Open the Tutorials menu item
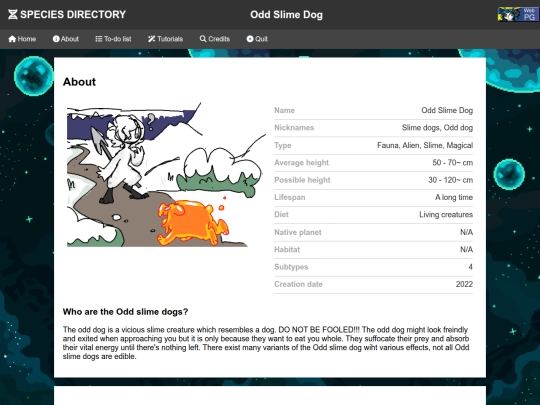Screen dimensions: 540x405 pos(165,39)
